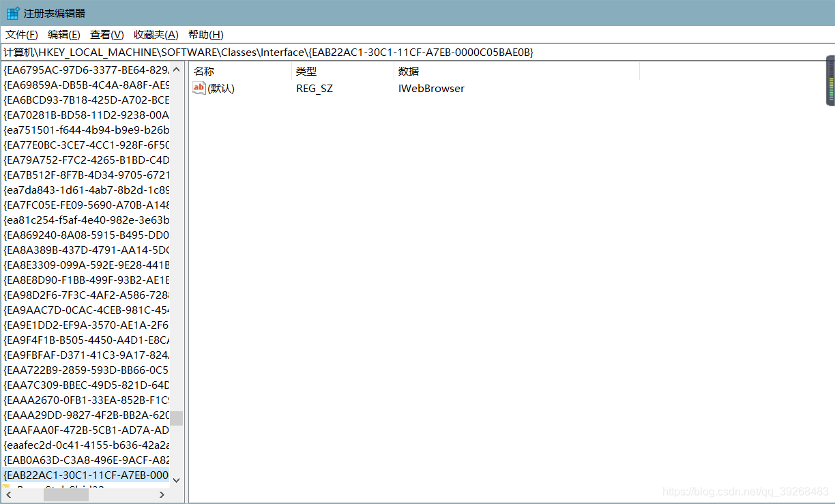Select key {EA8E8D90-F1BB-499F-93B2-AE1E
This screenshot has height=504, width=835.
point(86,280)
